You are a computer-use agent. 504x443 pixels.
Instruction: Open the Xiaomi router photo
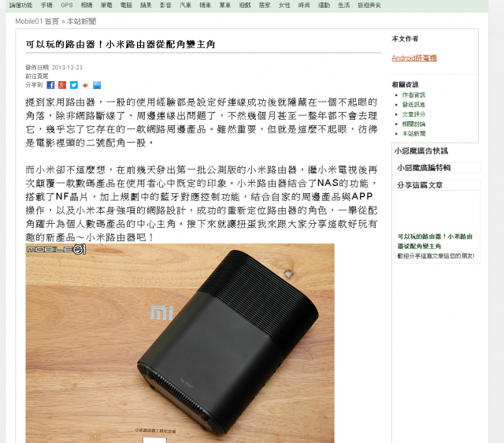180,343
